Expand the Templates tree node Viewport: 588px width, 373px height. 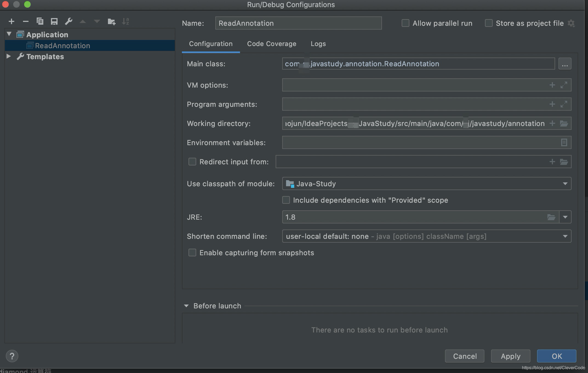(x=8, y=56)
